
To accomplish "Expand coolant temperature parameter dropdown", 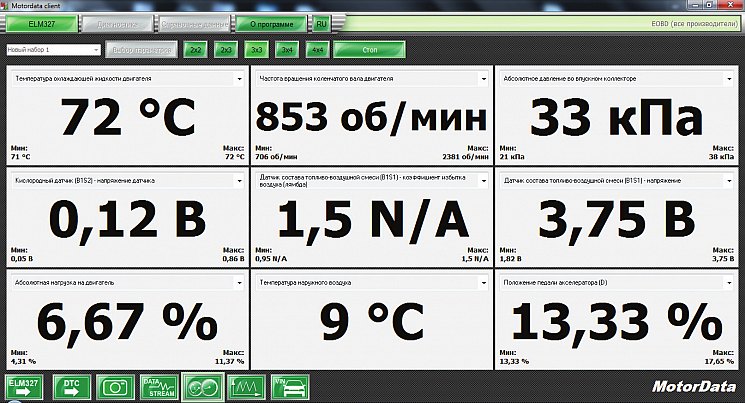I will (239, 79).
